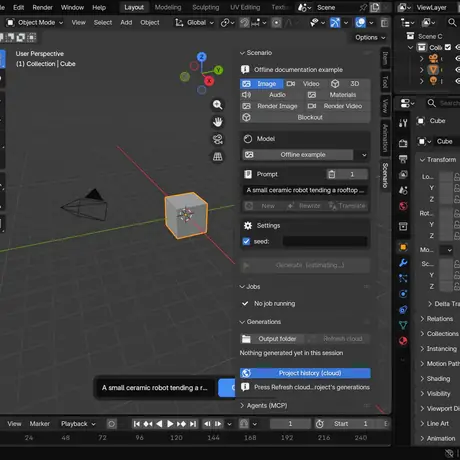The image size is (460, 460).
Task: Click the X axis gizmo ball
Action: pyautogui.click(x=209, y=81)
